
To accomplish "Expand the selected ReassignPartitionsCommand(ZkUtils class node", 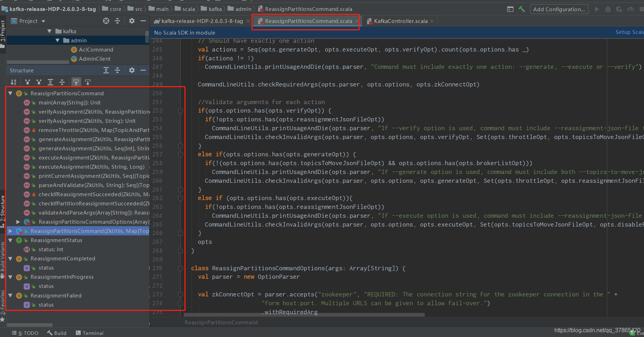I will coord(10,231).
